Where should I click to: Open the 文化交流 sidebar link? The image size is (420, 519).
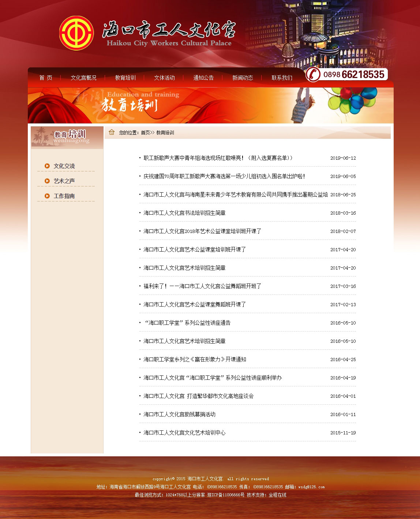pyautogui.click(x=64, y=166)
